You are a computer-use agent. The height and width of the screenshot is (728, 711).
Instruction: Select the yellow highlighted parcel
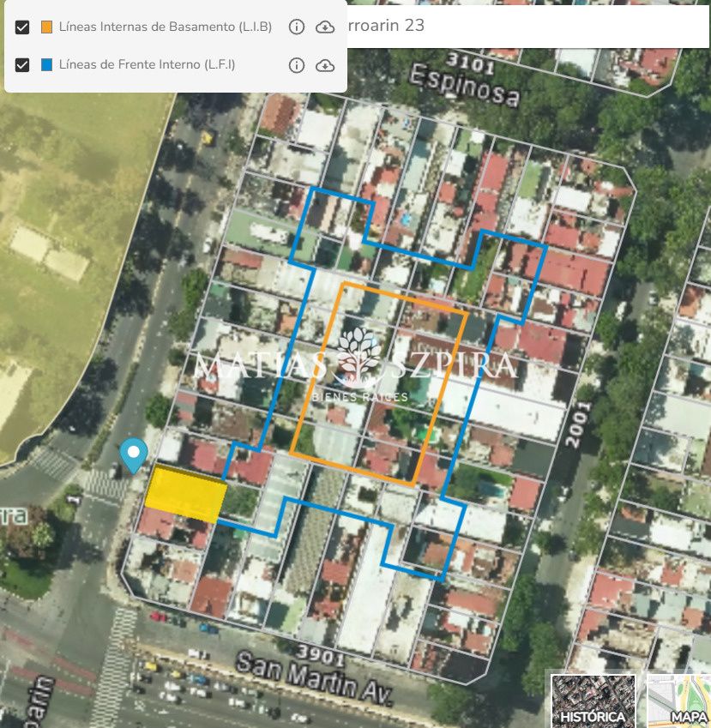click(185, 495)
